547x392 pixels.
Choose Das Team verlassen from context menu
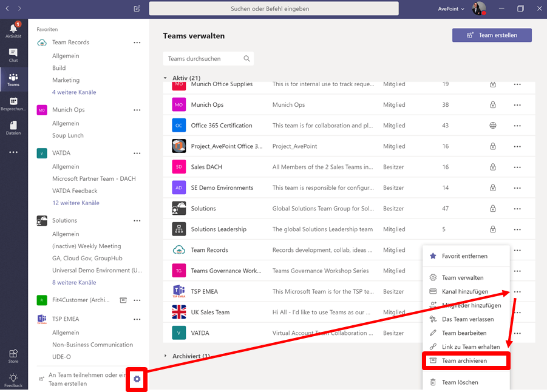pyautogui.click(x=466, y=319)
